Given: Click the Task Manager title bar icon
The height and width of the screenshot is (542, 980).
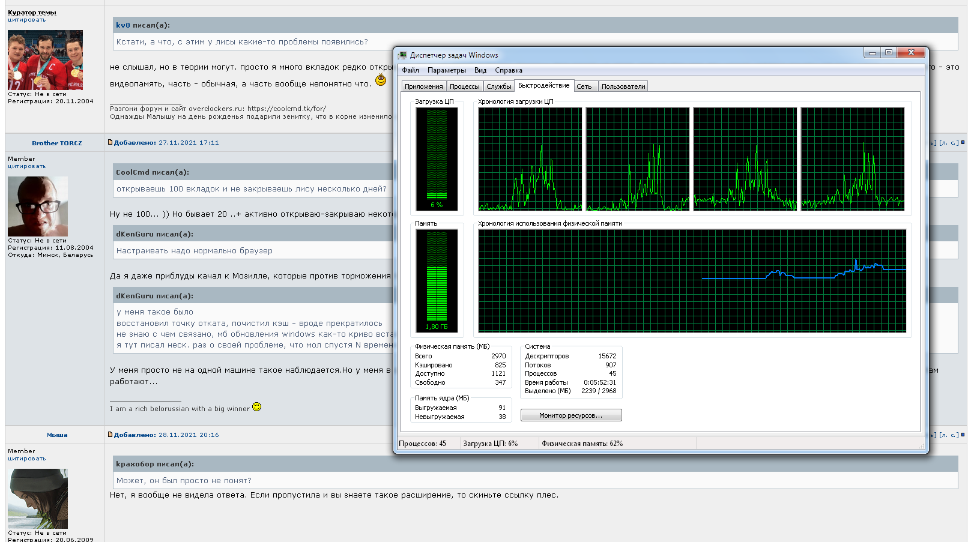Looking at the screenshot, I should [x=402, y=55].
